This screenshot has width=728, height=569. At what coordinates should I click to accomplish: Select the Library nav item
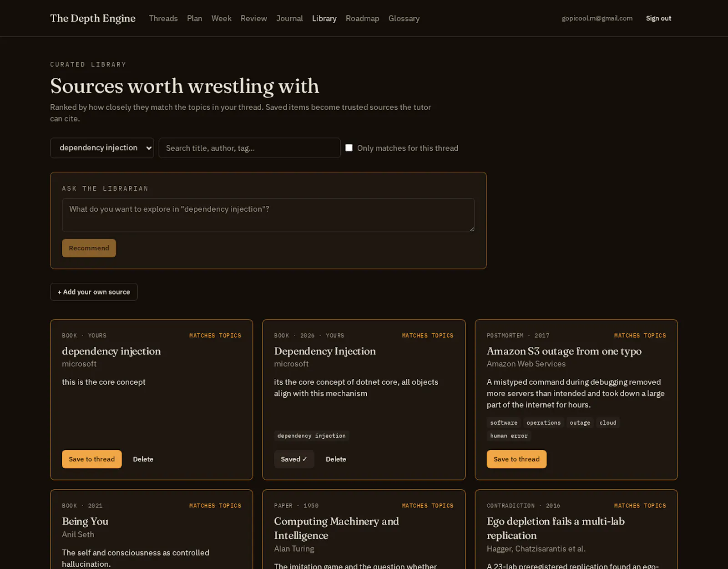324,18
